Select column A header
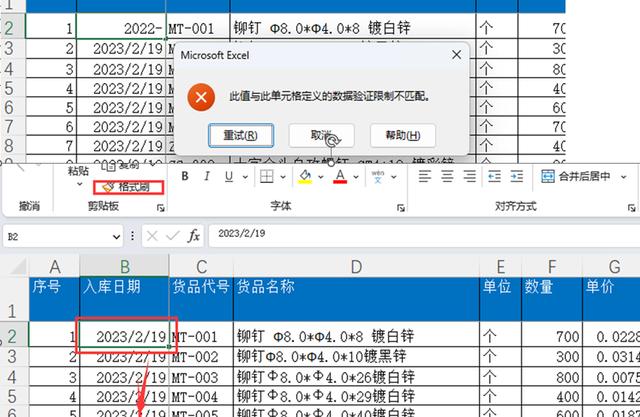The width and height of the screenshot is (640, 417). pyautogui.click(x=54, y=267)
